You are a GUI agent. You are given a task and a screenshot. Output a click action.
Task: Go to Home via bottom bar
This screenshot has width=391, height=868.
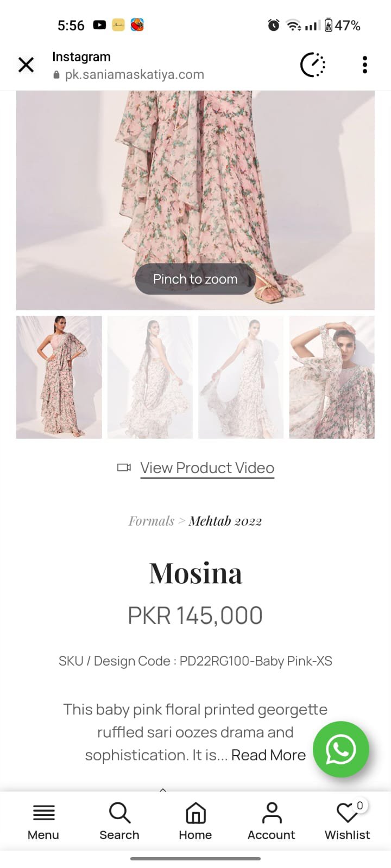(x=195, y=821)
